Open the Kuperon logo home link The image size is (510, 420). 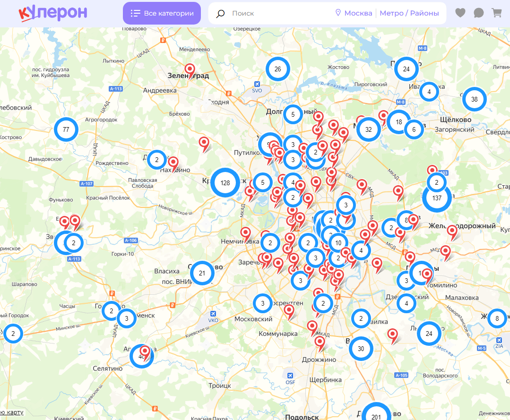pos(53,13)
